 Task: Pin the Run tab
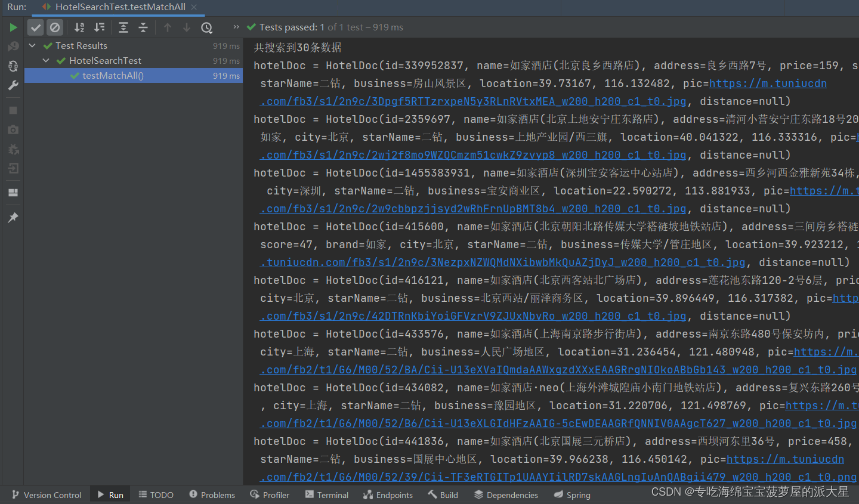click(x=13, y=218)
